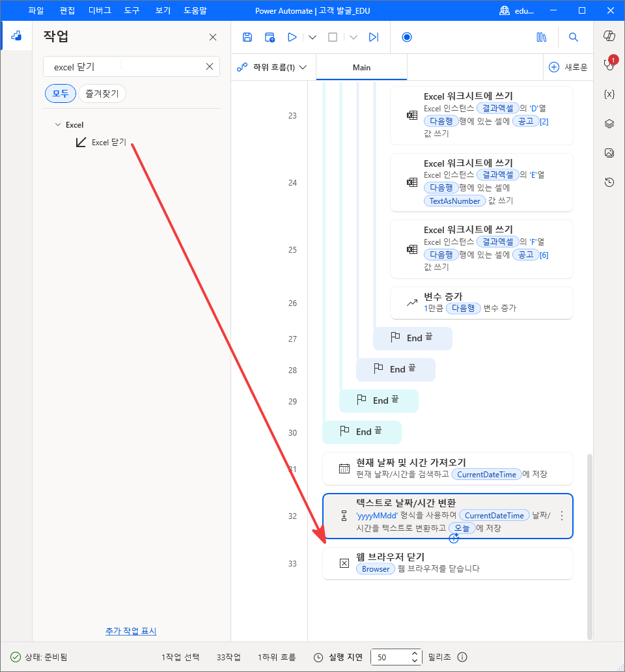Select the actions puzzle icon in left rail
This screenshot has width=625, height=672.
click(x=16, y=36)
